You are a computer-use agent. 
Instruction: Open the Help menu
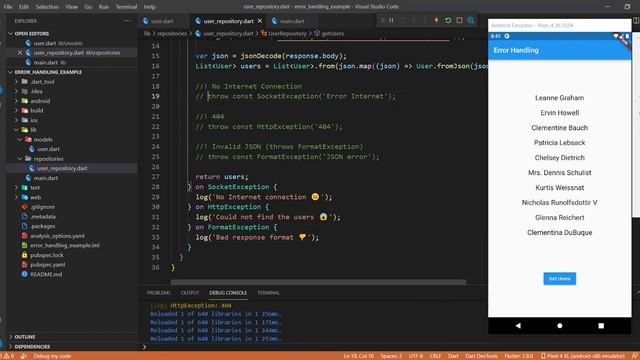[x=150, y=7]
